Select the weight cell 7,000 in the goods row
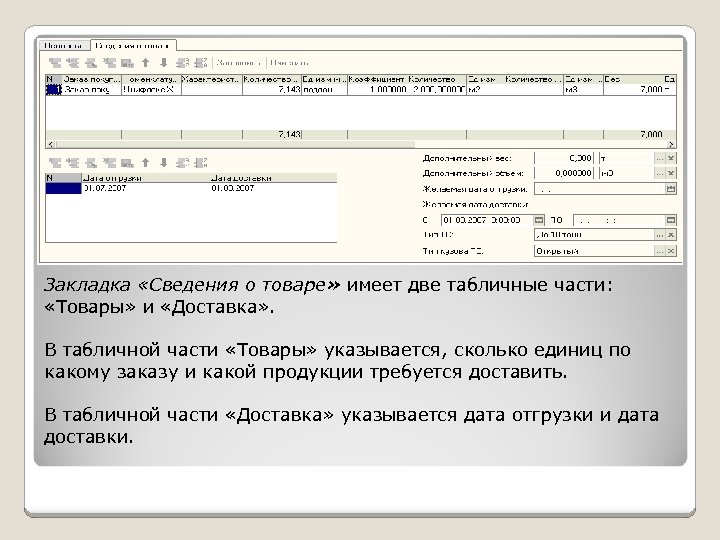 pyautogui.click(x=633, y=90)
